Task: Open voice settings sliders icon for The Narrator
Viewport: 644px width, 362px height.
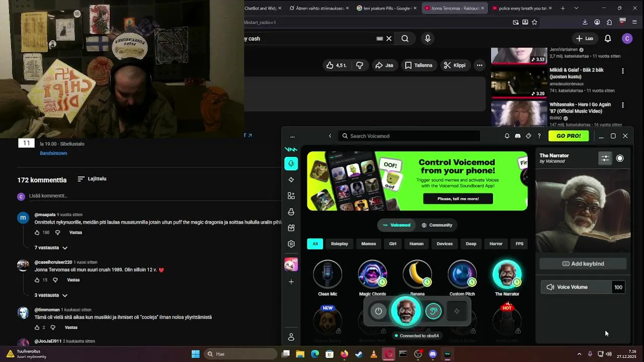Action: (x=605, y=158)
